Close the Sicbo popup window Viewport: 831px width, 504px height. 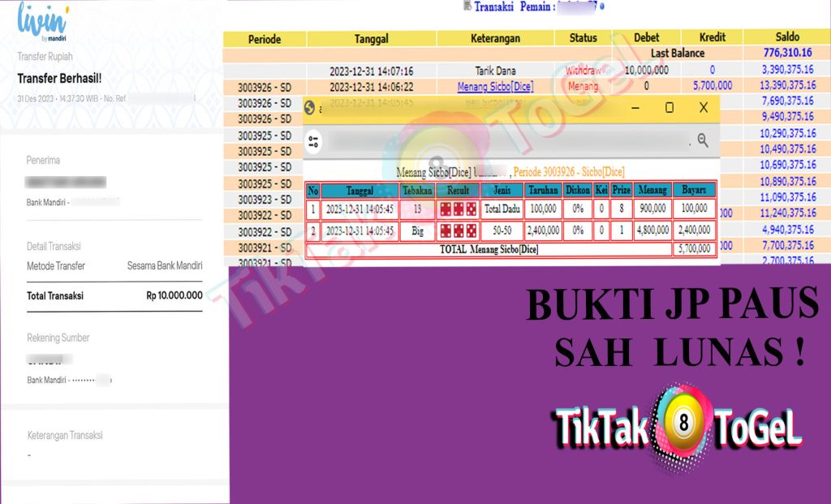(x=704, y=108)
